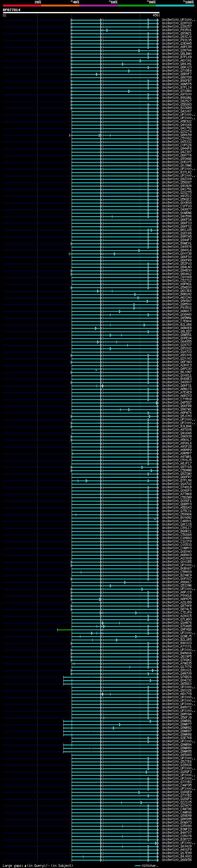
Task: View subject UniRef100_O82527
Action: (177, 101)
